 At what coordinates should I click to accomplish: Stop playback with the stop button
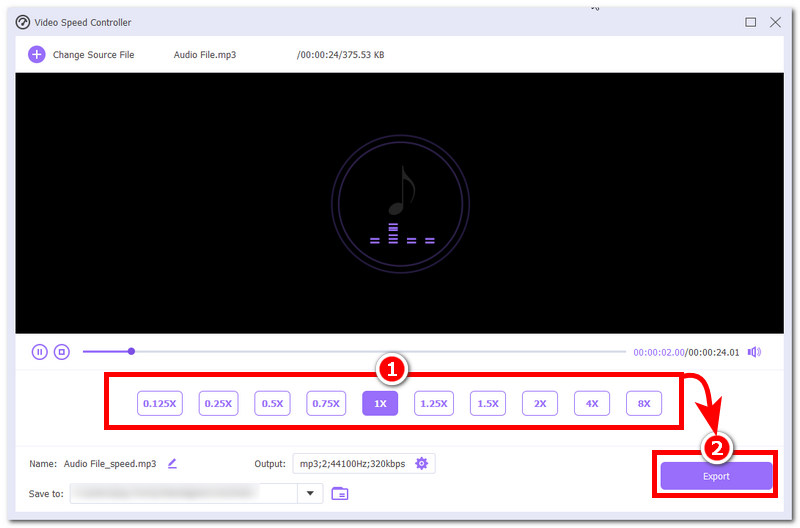[x=62, y=352]
